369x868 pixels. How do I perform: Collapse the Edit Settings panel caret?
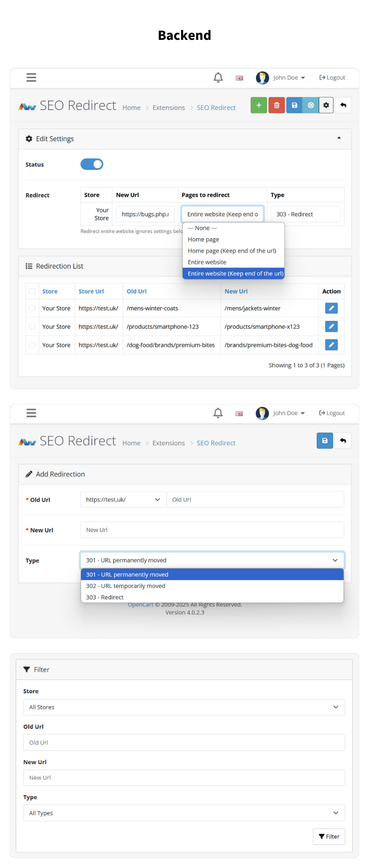(339, 138)
